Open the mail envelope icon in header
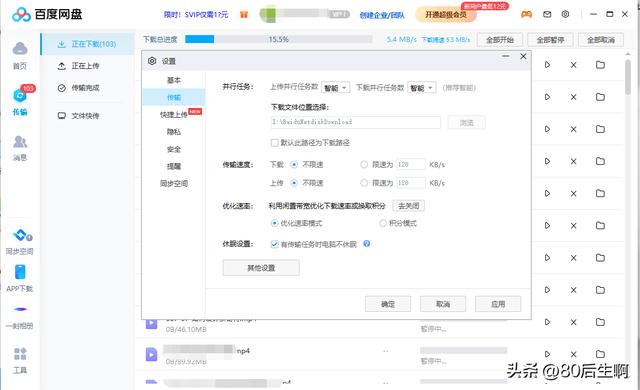640x390 pixels. 547,14
